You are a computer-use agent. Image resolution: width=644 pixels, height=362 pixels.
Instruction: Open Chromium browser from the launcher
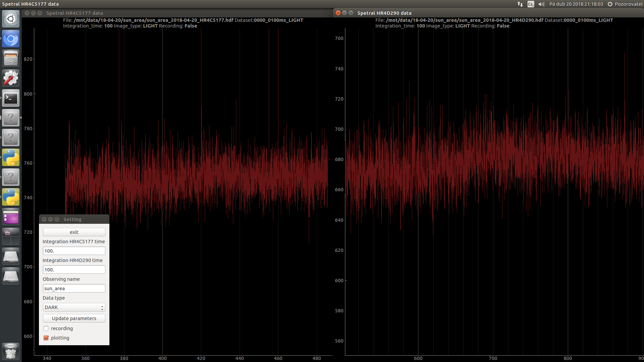tap(11, 39)
